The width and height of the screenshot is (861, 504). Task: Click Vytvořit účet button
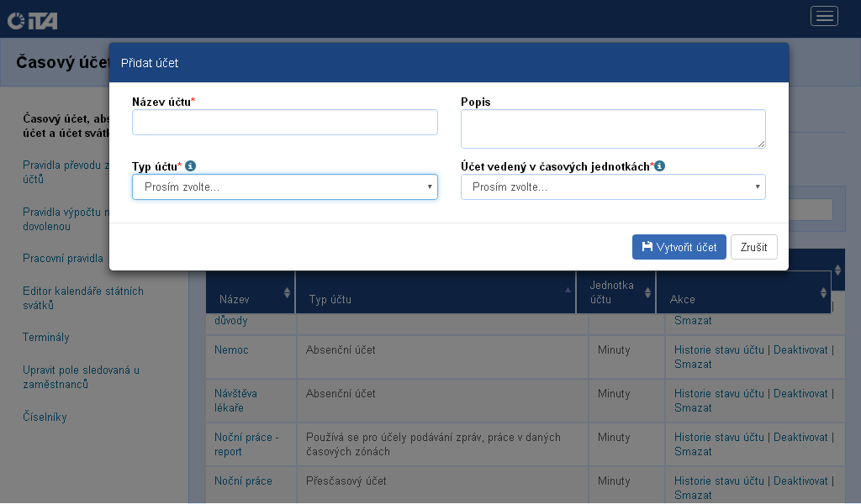[x=679, y=247]
